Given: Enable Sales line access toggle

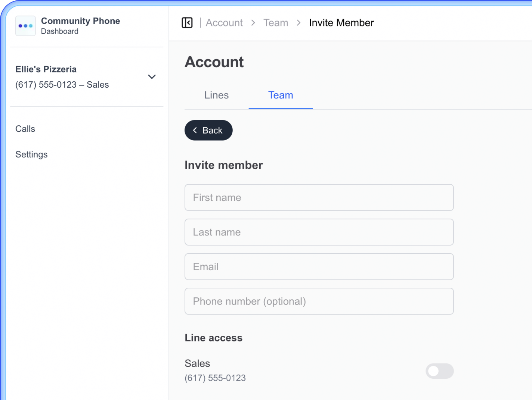Looking at the screenshot, I should (x=439, y=371).
